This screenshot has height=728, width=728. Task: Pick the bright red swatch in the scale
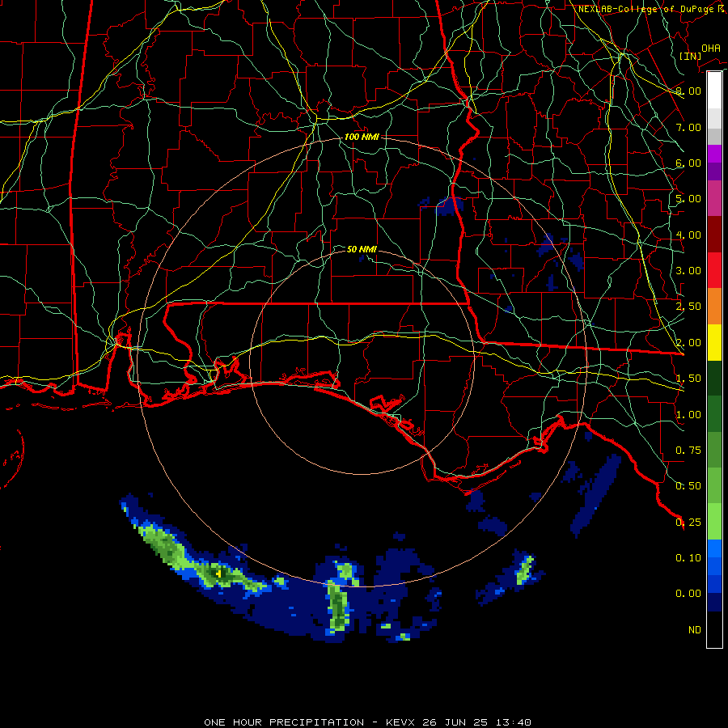714,270
